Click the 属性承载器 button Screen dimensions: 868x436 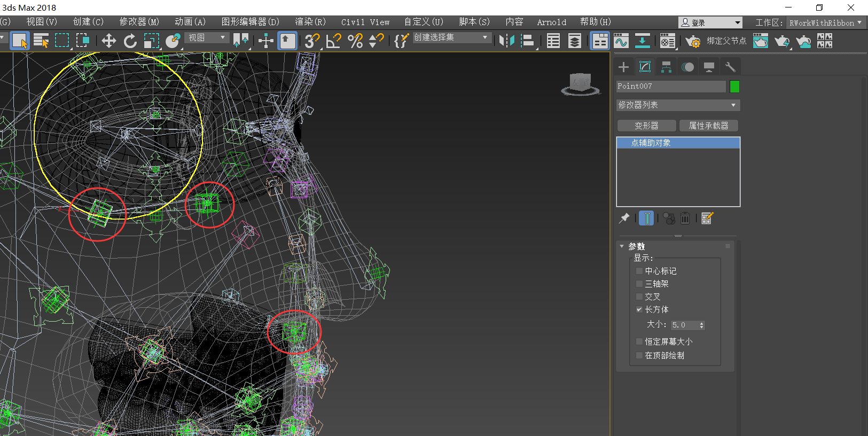(x=708, y=126)
